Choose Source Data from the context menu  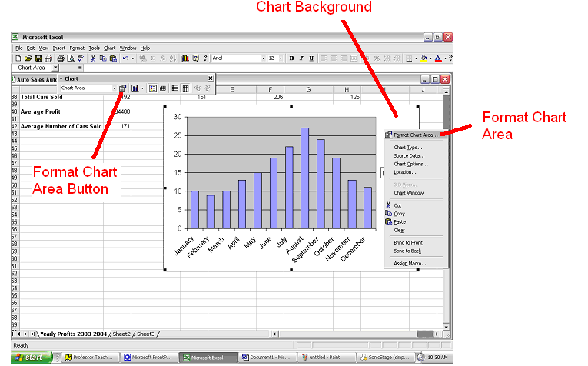coord(410,155)
